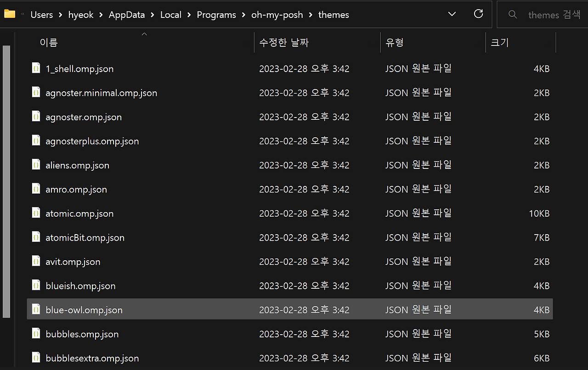Select the blue-owl.omp.json row

click(x=184, y=309)
